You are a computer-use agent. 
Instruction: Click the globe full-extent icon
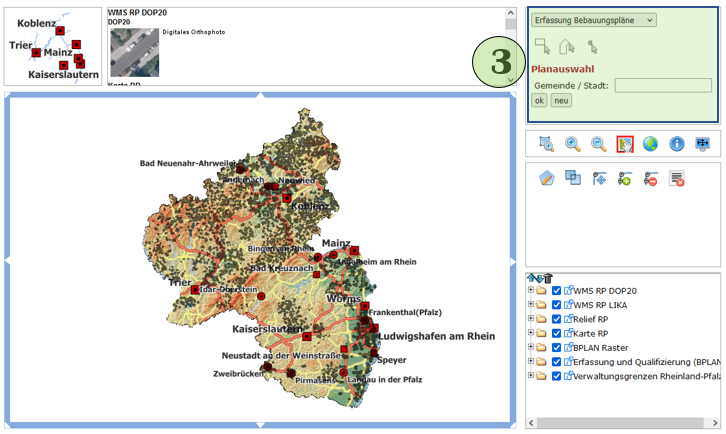coord(651,144)
